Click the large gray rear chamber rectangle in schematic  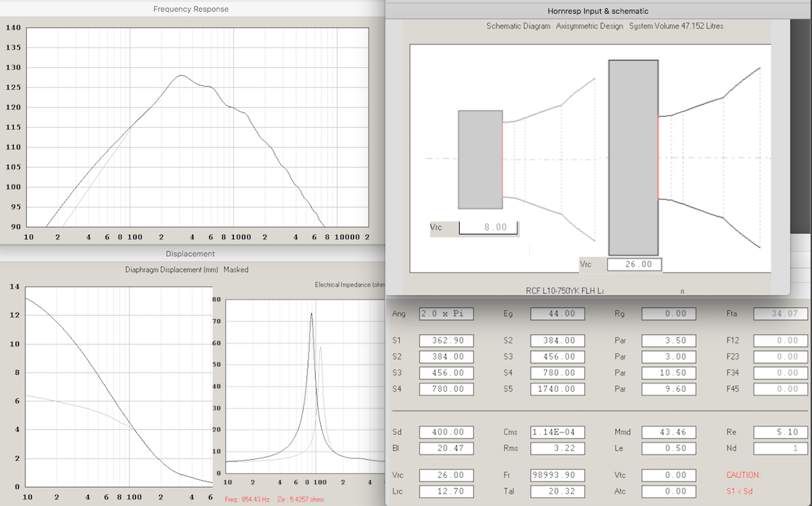point(633,157)
